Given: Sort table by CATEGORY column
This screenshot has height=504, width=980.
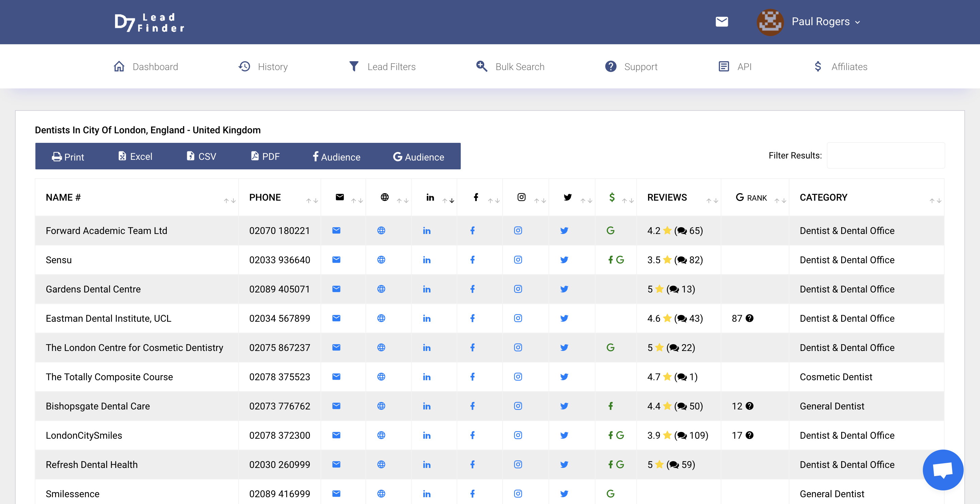Looking at the screenshot, I should point(935,200).
